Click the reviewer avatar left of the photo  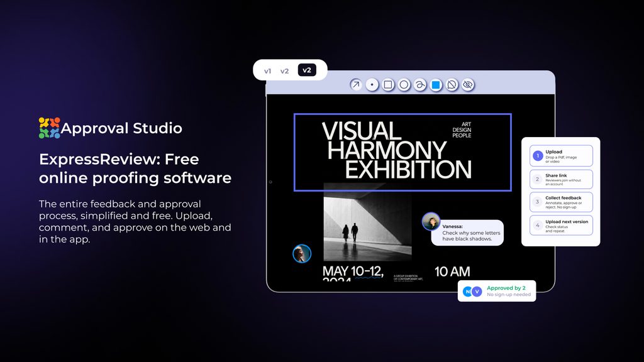302,254
